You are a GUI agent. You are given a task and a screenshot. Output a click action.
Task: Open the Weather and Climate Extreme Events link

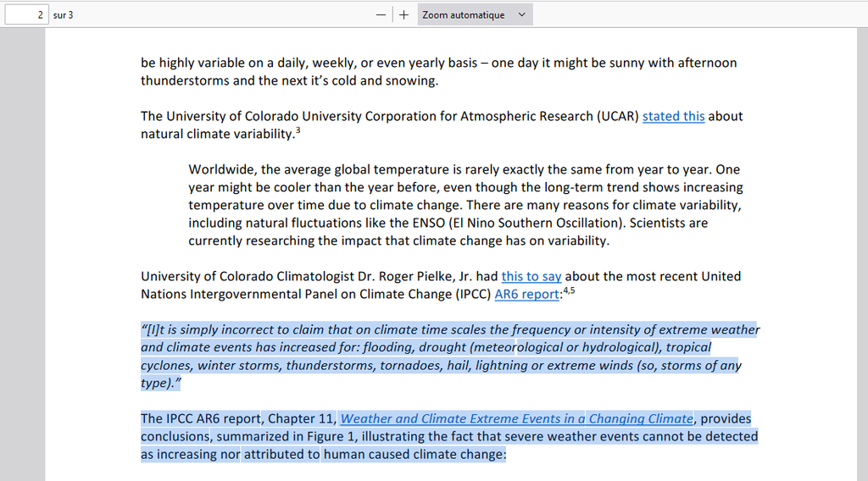pyautogui.click(x=517, y=418)
